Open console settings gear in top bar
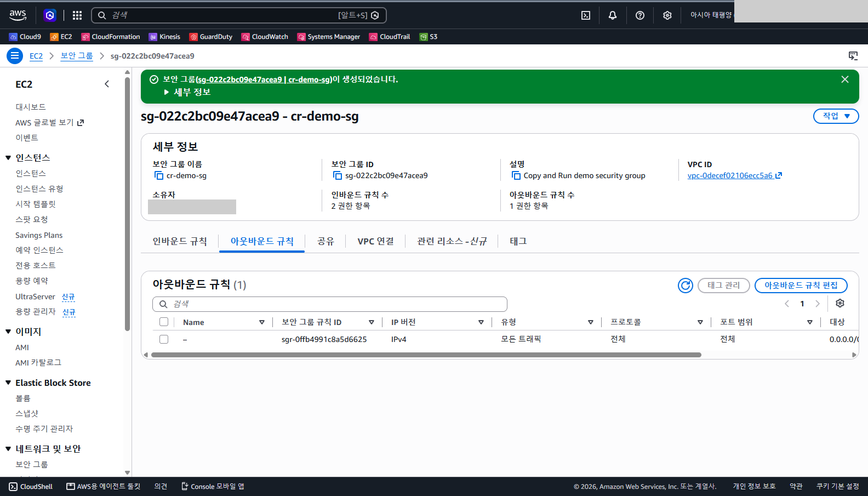The height and width of the screenshot is (496, 868). pos(667,15)
